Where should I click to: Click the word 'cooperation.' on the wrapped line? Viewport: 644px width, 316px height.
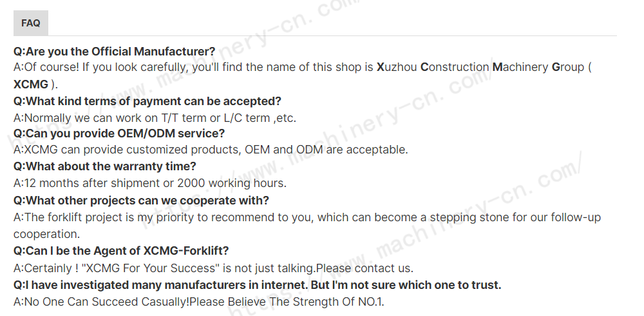tap(47, 234)
